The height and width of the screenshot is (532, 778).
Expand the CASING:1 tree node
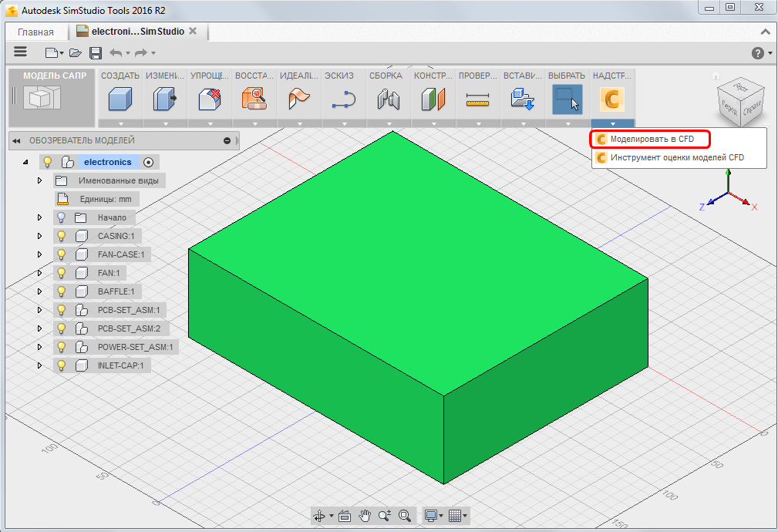pyautogui.click(x=39, y=236)
